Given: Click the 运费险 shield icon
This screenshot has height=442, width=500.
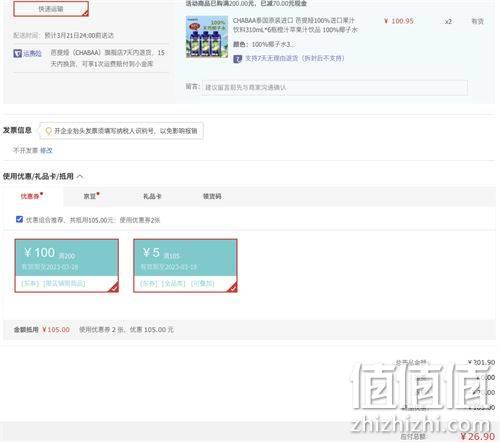Looking at the screenshot, I should (x=17, y=53).
